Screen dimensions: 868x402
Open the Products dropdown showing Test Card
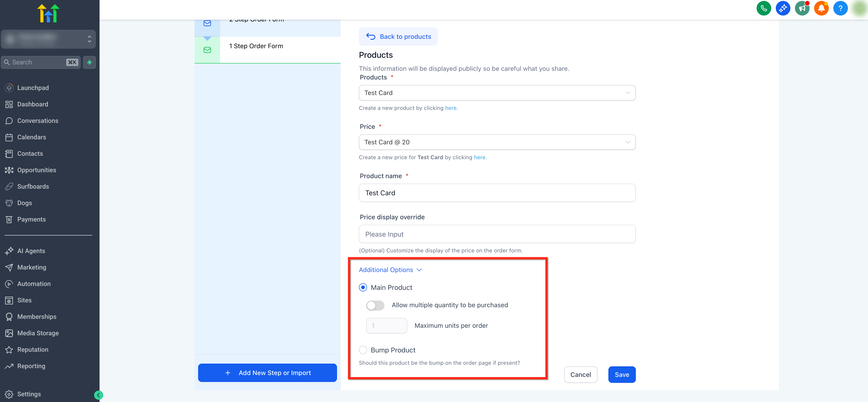497,93
